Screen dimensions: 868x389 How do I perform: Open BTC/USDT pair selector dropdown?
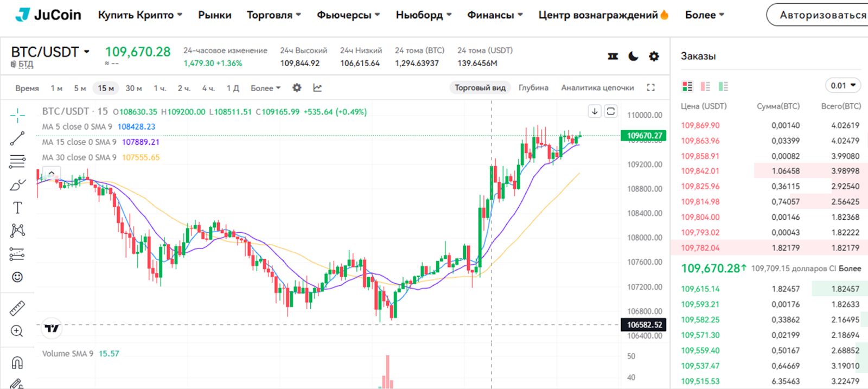pos(50,52)
